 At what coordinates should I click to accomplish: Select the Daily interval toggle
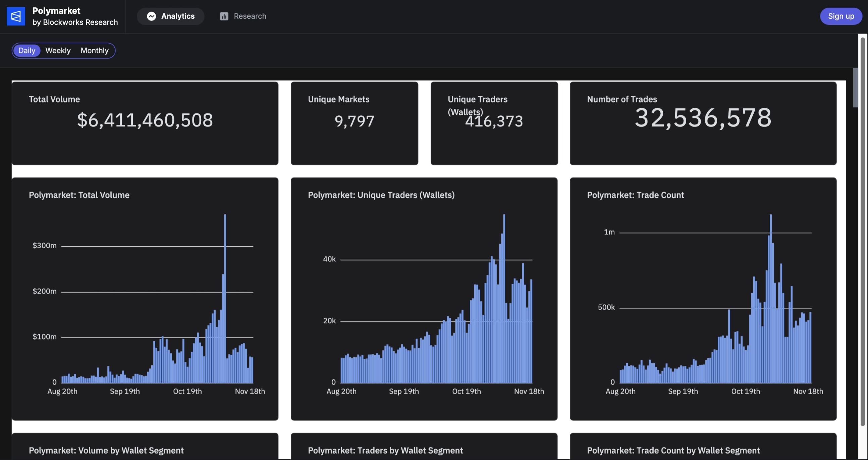click(x=26, y=51)
